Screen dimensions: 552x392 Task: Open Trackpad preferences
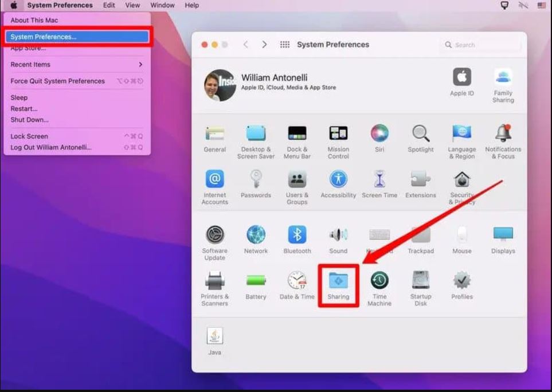421,240
